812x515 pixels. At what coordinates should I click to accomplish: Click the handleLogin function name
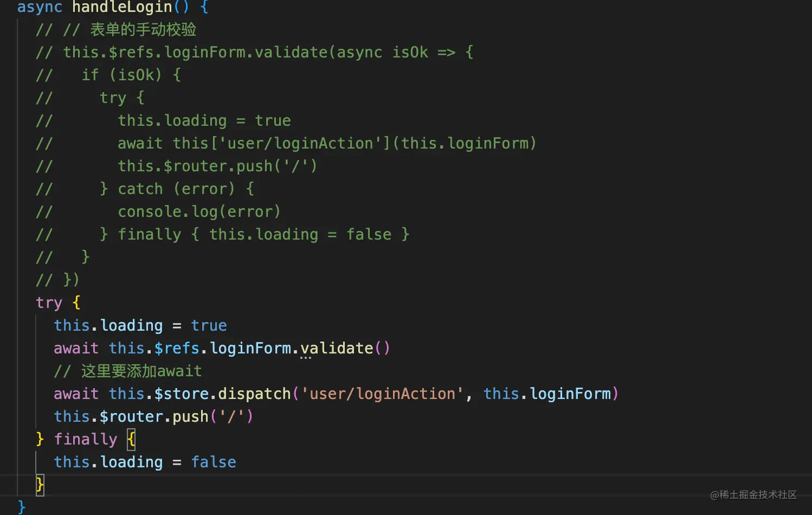click(122, 7)
